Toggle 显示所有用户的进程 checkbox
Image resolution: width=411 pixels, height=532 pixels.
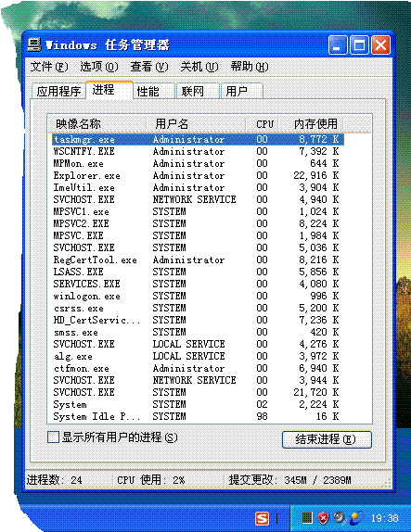[53, 437]
